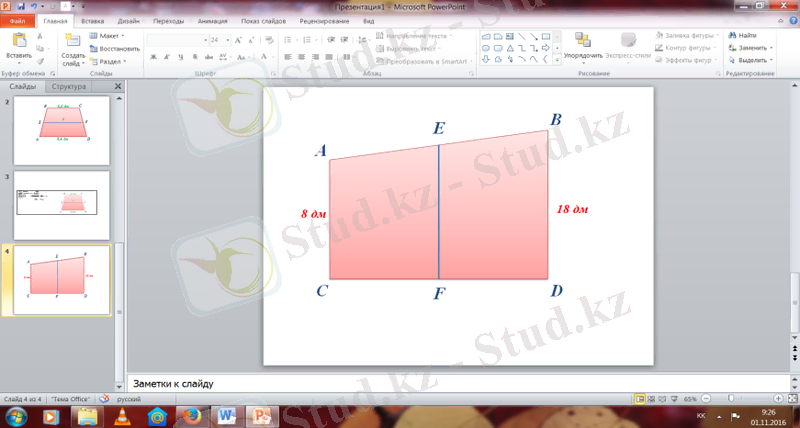Image resolution: width=800 pixels, height=428 pixels.
Task: Open the Структура pane tab
Action: [x=70, y=87]
